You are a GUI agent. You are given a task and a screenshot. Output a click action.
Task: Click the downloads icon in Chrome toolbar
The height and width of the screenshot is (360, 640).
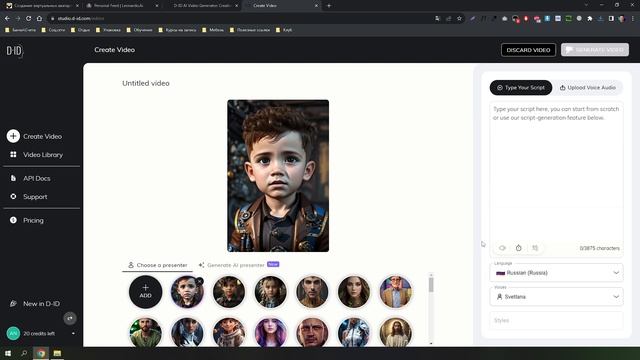click(x=600, y=18)
